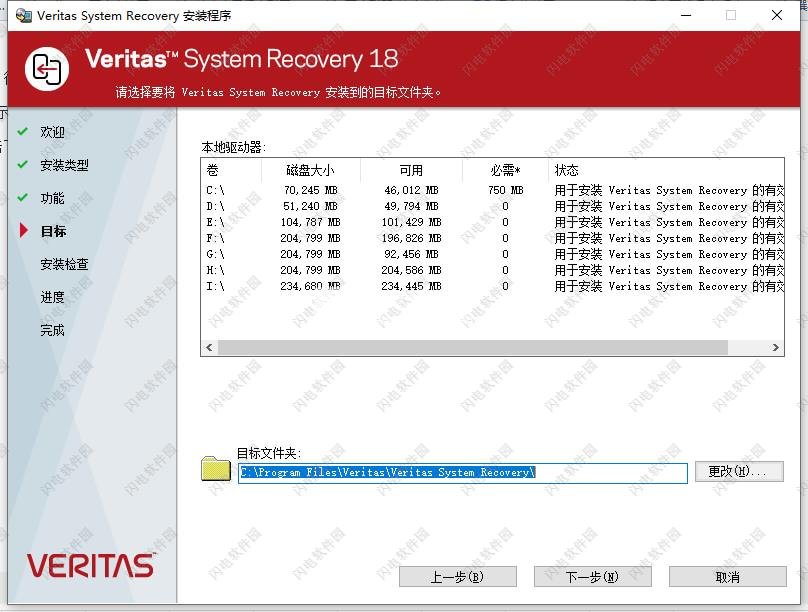This screenshot has width=808, height=612.
Task: Minimize the installer window
Action: [x=686, y=15]
